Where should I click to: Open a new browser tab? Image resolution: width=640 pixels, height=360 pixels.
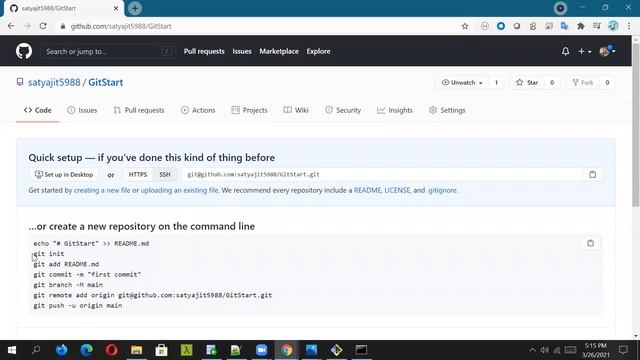pyautogui.click(x=135, y=8)
